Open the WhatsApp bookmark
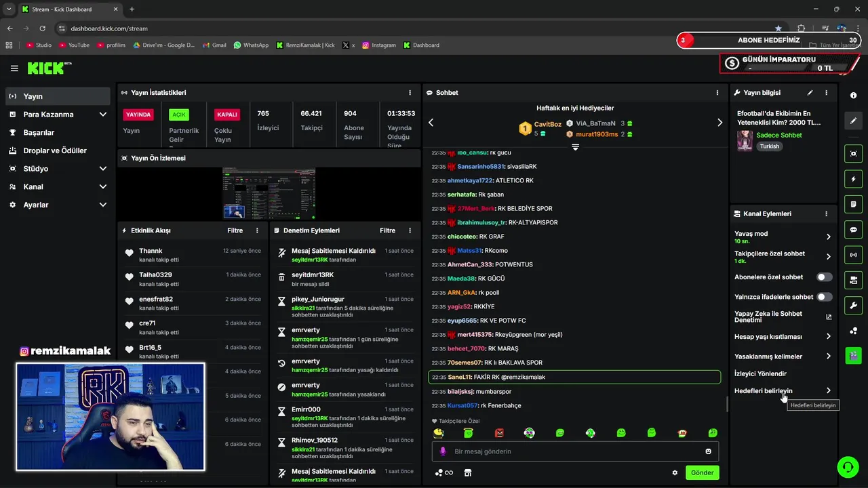The width and height of the screenshot is (868, 488). (251, 45)
